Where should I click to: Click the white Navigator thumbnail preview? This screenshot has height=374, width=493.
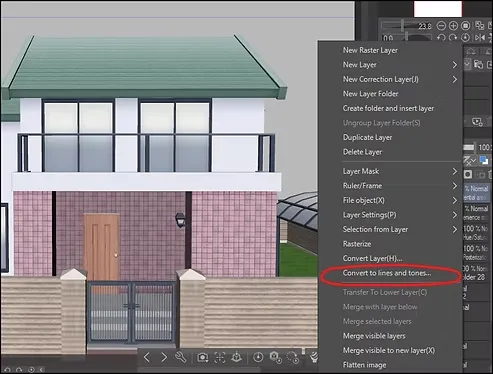(x=438, y=9)
